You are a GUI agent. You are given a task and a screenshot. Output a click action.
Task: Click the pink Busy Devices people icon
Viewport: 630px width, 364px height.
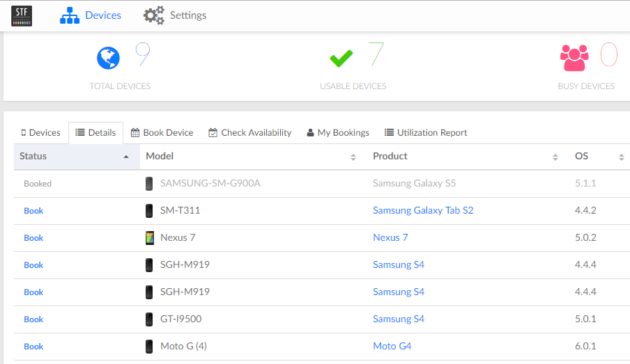click(x=574, y=58)
